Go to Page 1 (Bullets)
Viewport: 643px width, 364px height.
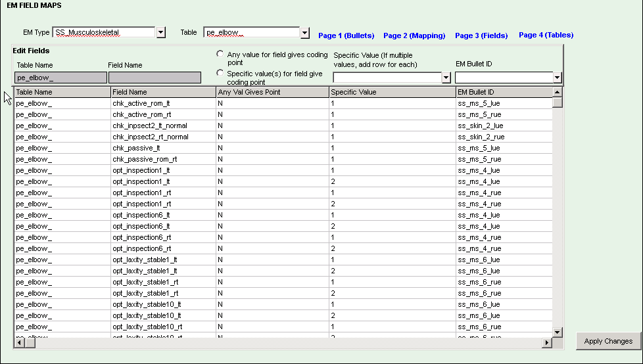346,35
